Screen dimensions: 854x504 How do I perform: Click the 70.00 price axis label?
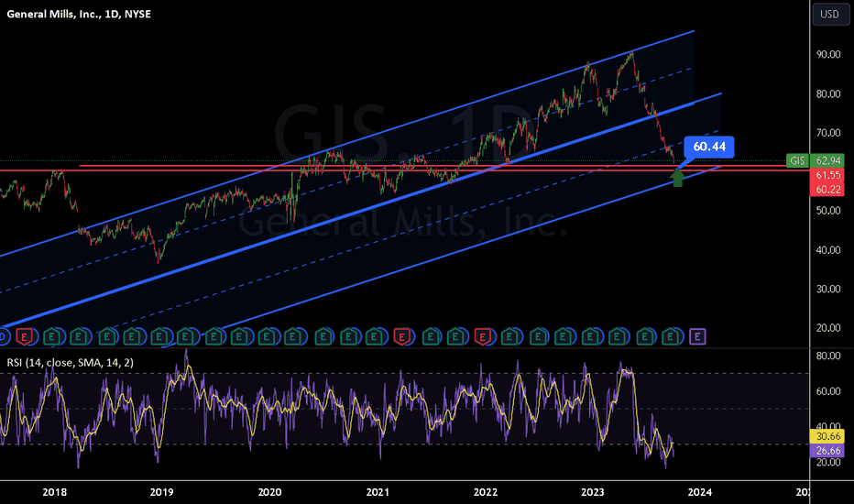click(827, 132)
